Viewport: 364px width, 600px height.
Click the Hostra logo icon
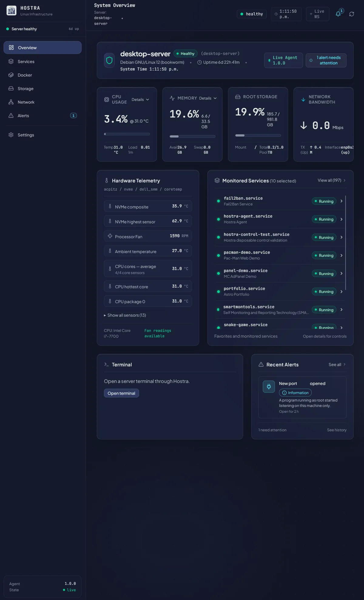[11, 11]
